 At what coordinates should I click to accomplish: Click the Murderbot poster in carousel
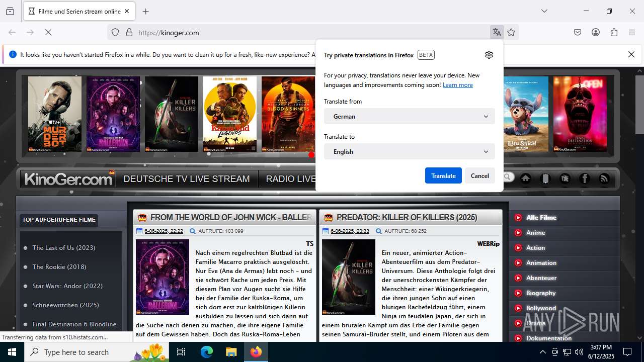coord(55,114)
